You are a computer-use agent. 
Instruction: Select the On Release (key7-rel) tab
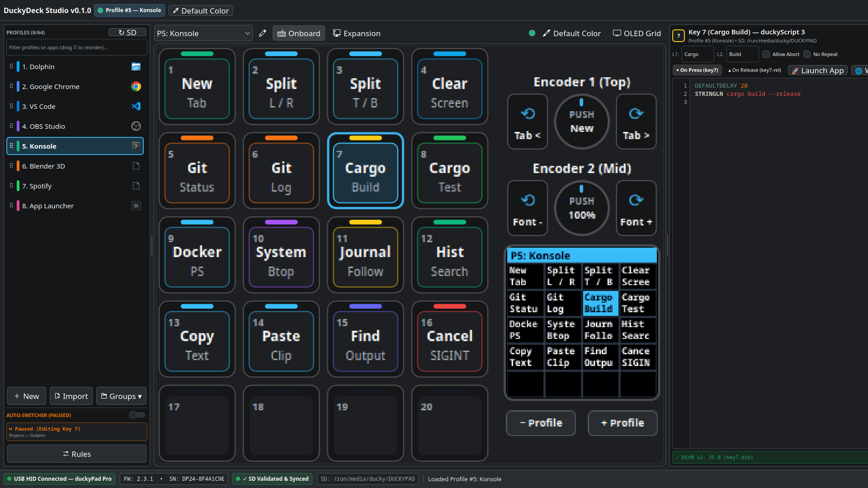(754, 70)
